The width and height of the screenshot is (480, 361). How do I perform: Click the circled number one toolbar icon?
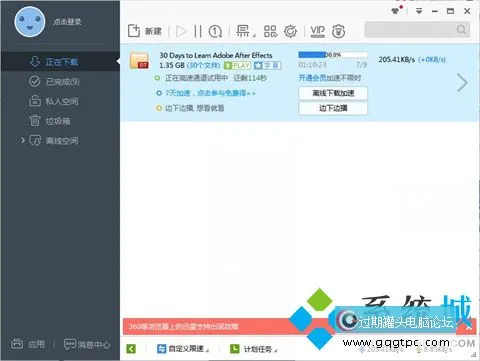click(215, 32)
